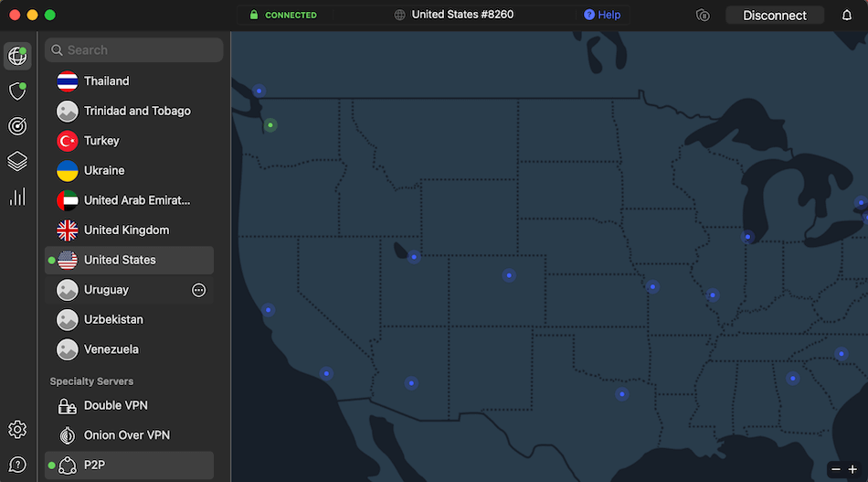Click the Turkey flag icon
This screenshot has height=482, width=868.
tap(67, 141)
